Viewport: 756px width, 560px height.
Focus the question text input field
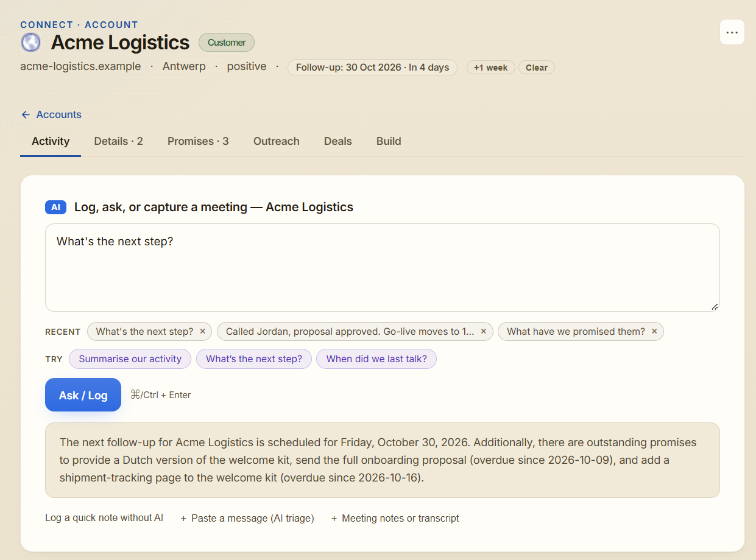383,268
